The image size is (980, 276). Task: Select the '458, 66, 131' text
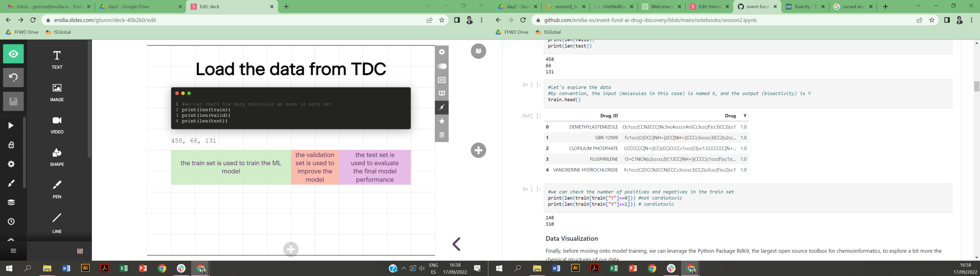194,141
